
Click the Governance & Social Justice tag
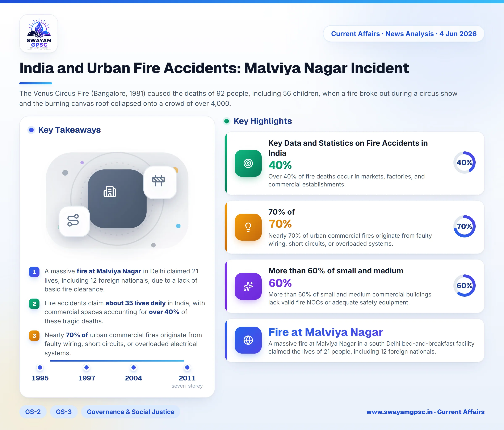point(131,412)
